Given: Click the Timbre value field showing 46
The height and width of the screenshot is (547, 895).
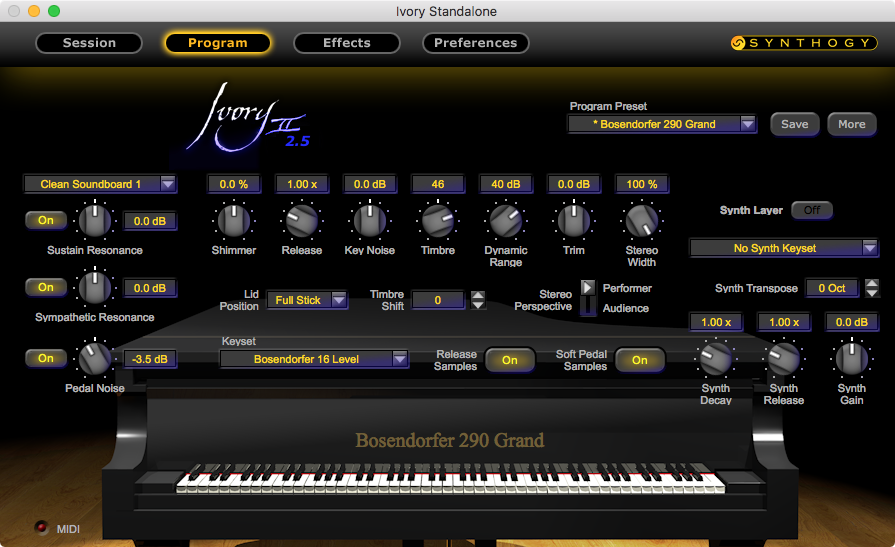Looking at the screenshot, I should 438,184.
